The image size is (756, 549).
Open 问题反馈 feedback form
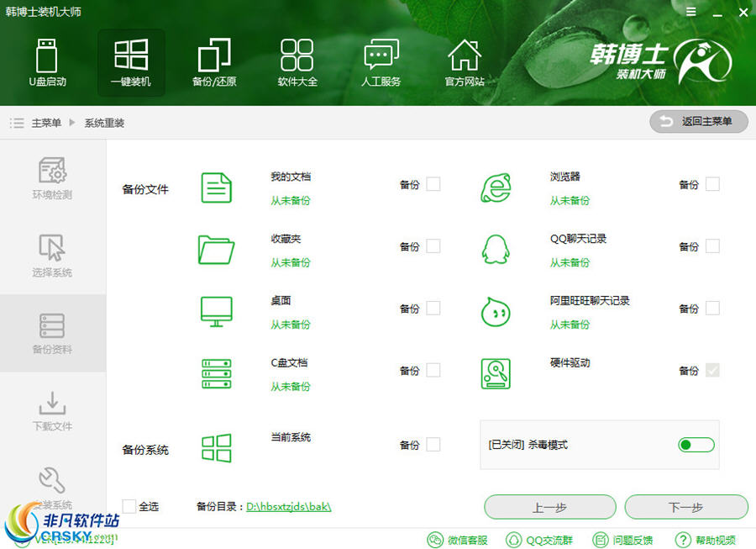point(626,541)
